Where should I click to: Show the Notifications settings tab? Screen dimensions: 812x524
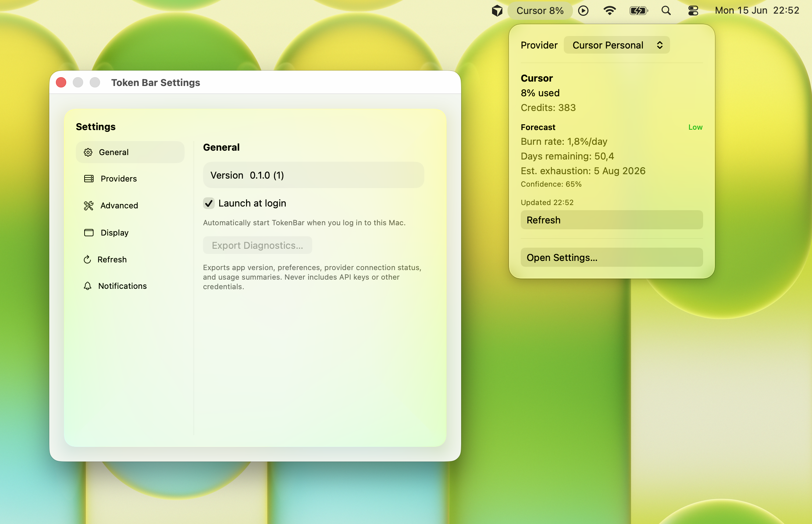(130, 286)
